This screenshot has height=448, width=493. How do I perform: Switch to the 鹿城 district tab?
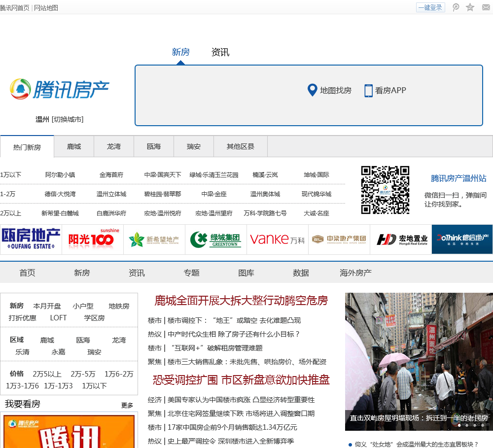point(74,146)
